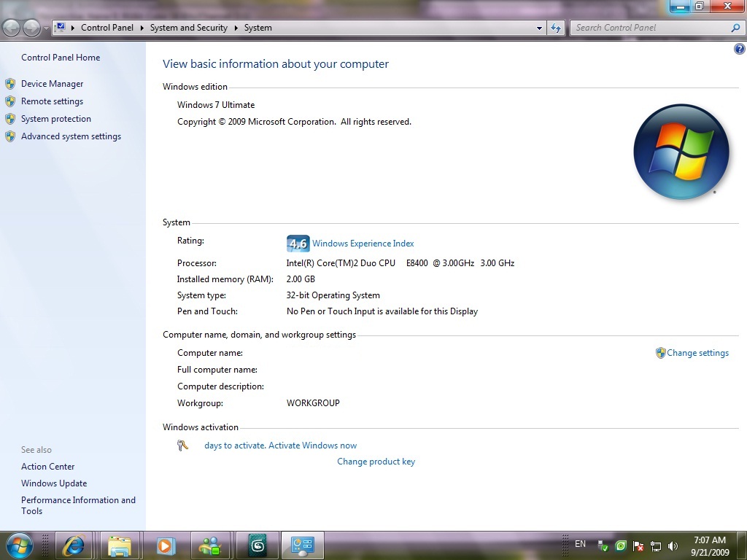Click the address bar computer icon
The height and width of the screenshot is (560, 747).
pos(61,27)
